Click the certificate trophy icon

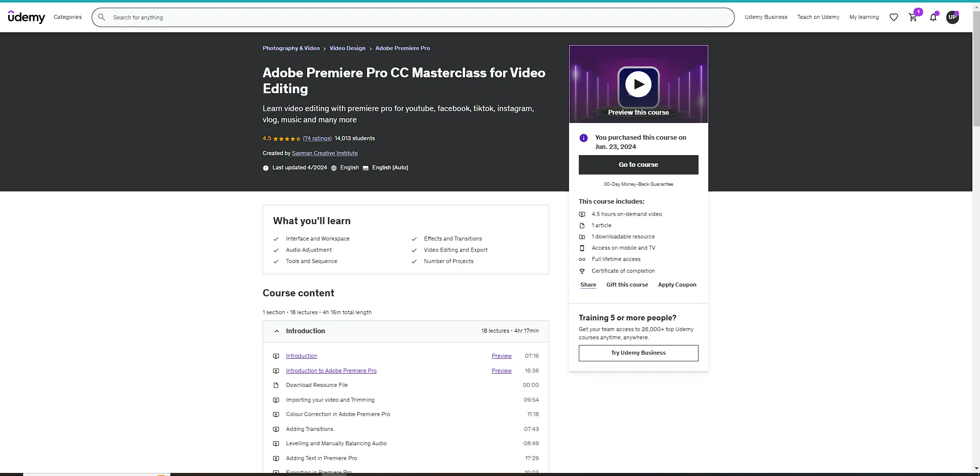[582, 271]
